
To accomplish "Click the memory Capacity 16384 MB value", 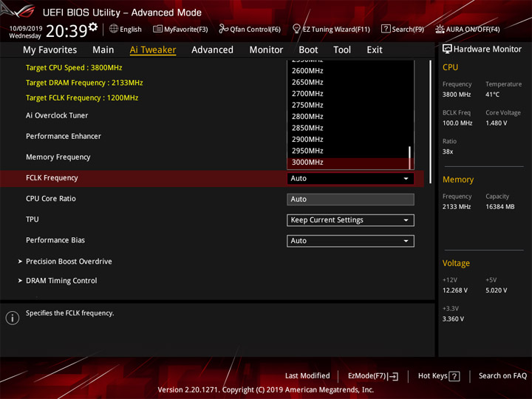I will [500, 207].
